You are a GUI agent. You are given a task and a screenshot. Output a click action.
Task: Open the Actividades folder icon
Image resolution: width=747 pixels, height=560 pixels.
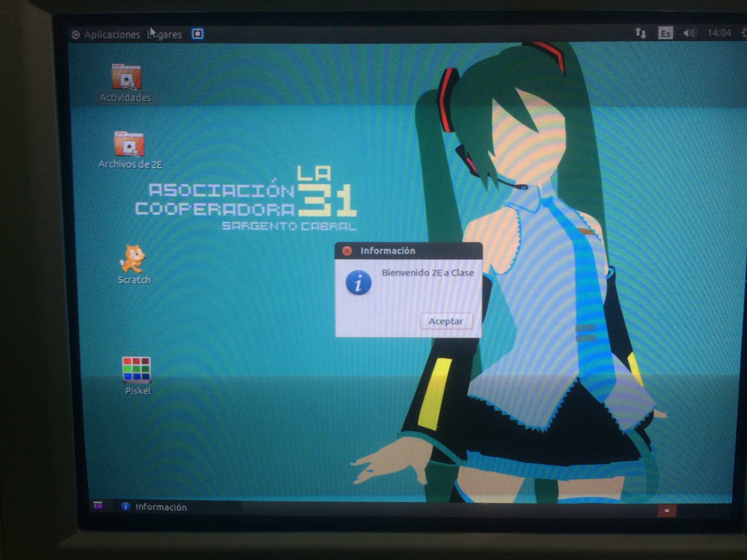point(126,77)
